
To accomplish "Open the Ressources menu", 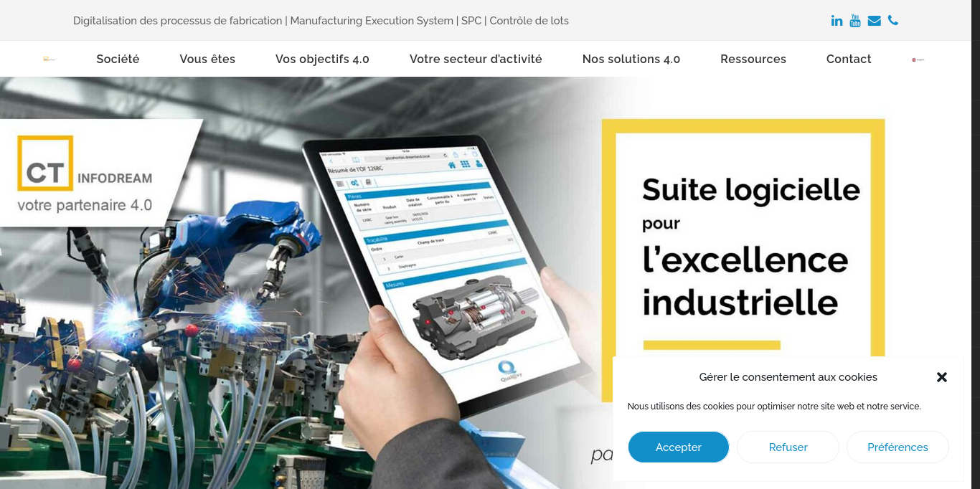I will [x=753, y=59].
